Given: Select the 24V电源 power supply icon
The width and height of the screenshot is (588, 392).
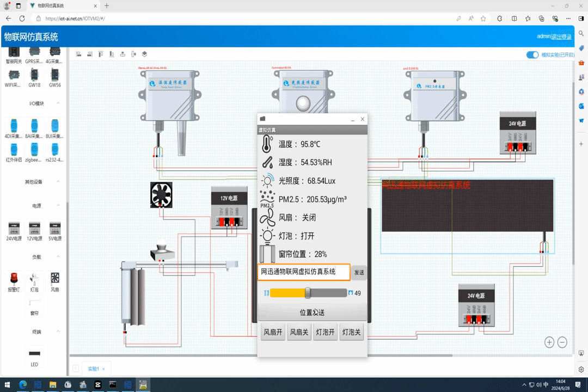Looking at the screenshot, I should tap(13, 229).
